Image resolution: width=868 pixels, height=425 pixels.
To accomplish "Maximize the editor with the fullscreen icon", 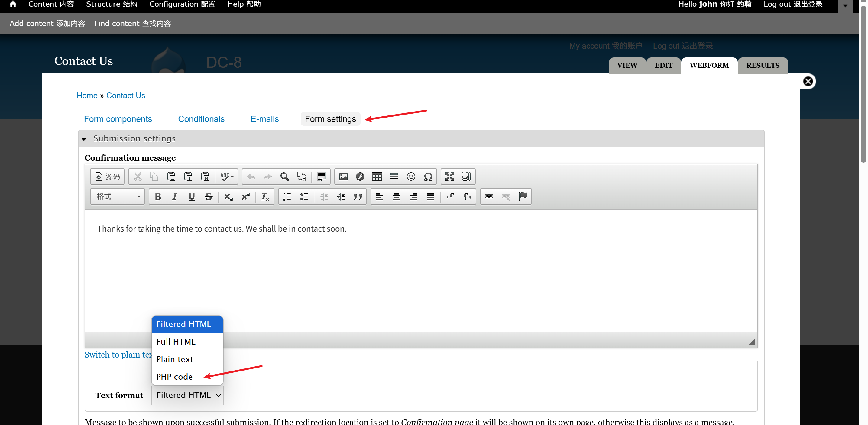I will (x=449, y=177).
